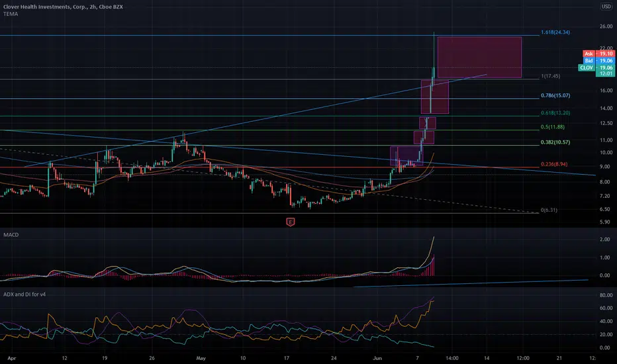This screenshot has height=364, width=617.
Task: Click the Bid 19.06 price label
Action: (598, 61)
